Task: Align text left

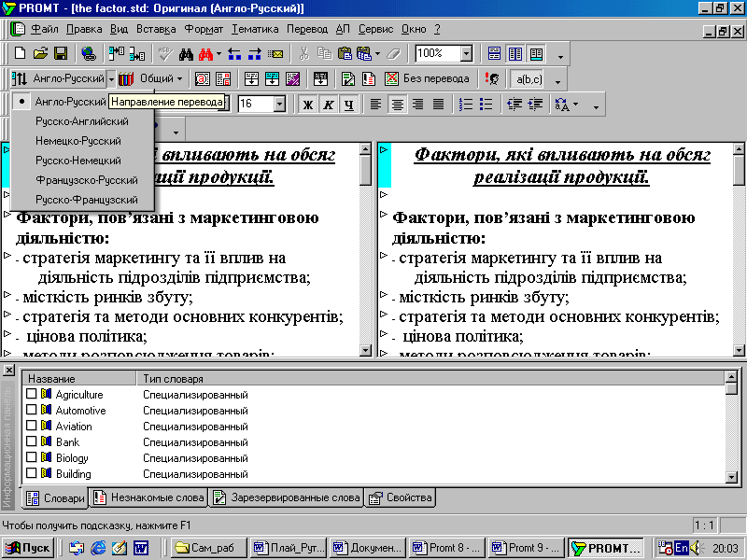Action: pos(376,104)
